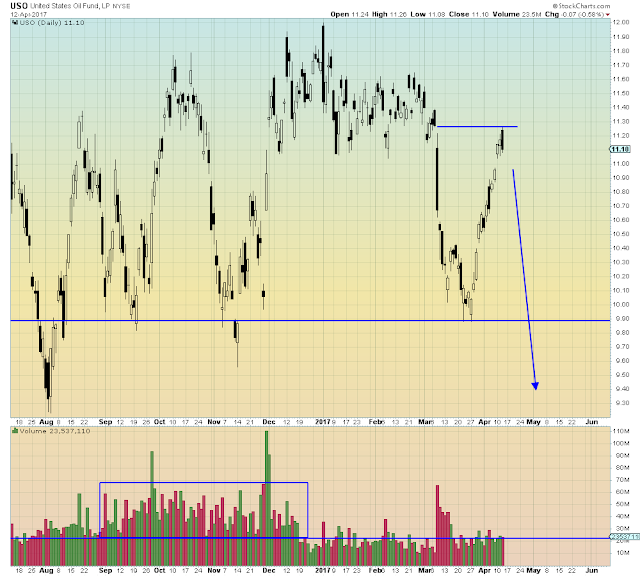Click the Feb label under the volume panel

[375, 570]
